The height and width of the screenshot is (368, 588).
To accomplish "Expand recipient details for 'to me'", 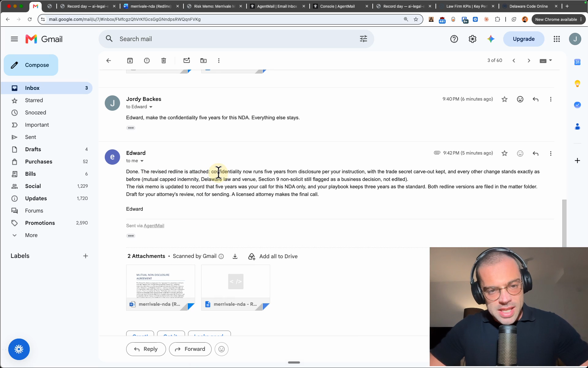I will pos(142,161).
